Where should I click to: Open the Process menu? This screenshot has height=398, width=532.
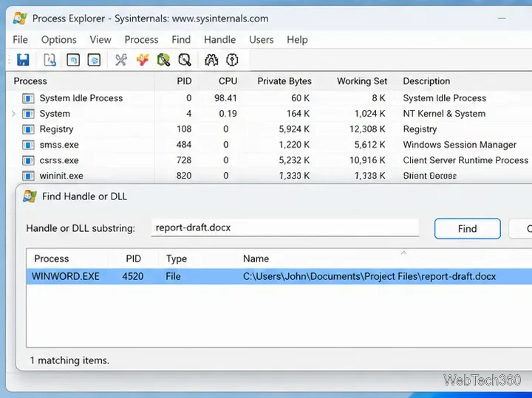[x=141, y=40]
